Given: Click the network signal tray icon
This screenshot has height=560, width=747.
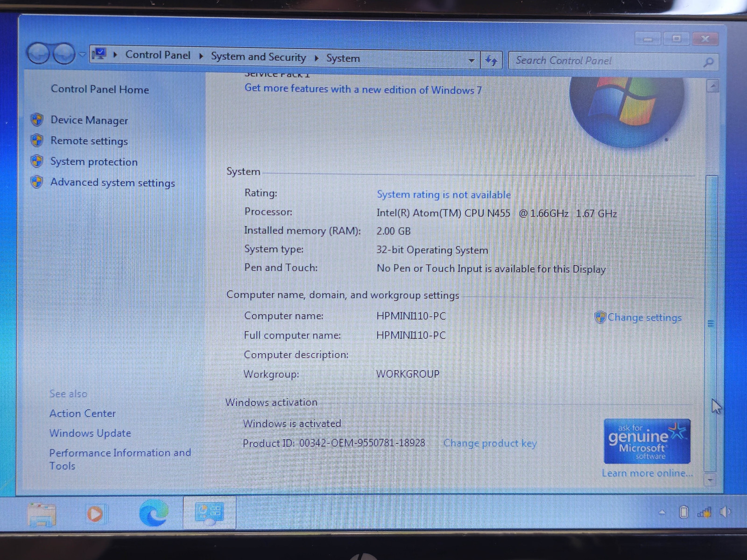Looking at the screenshot, I should tap(704, 512).
